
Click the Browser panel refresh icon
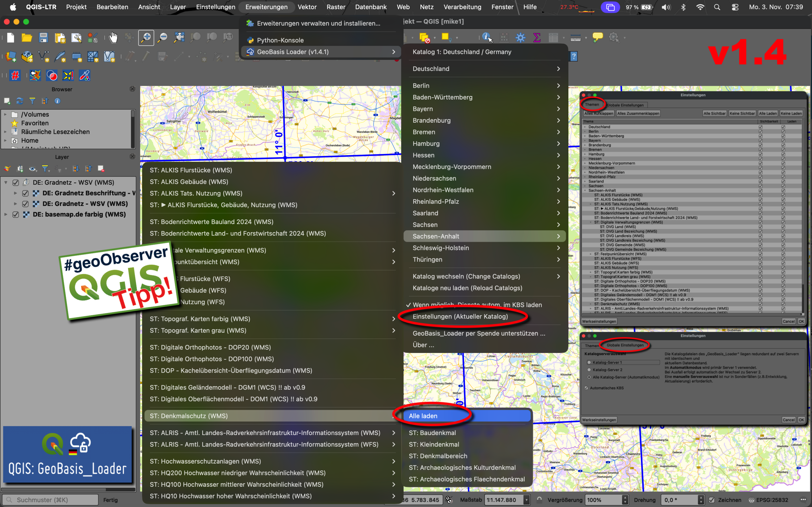point(20,101)
